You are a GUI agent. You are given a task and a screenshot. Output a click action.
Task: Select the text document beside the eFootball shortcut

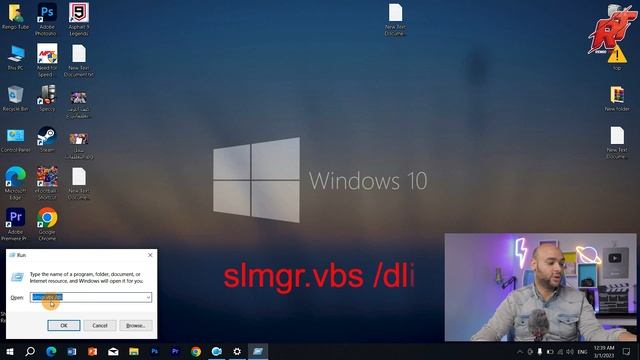coord(79,183)
